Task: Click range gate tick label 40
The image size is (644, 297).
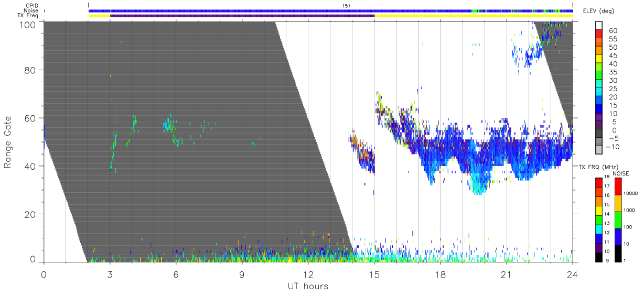Action: click(30, 166)
